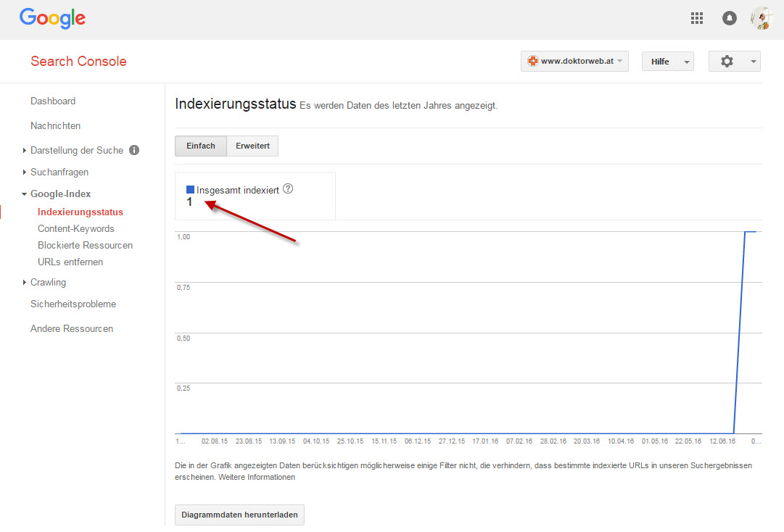The height and width of the screenshot is (532, 784).
Task: Open Blockierte Ressourcen in sidebar
Action: coord(86,245)
